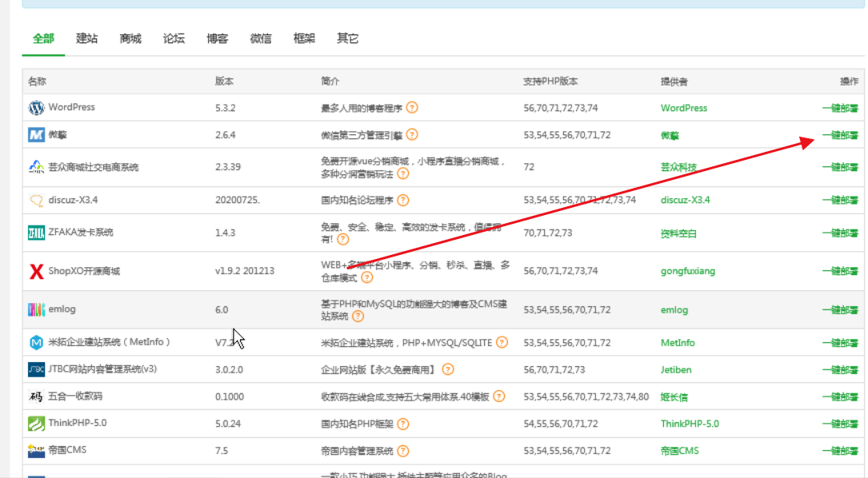Open help icon beside 帝国内容管理系统
The width and height of the screenshot is (868, 478).
pos(403,451)
